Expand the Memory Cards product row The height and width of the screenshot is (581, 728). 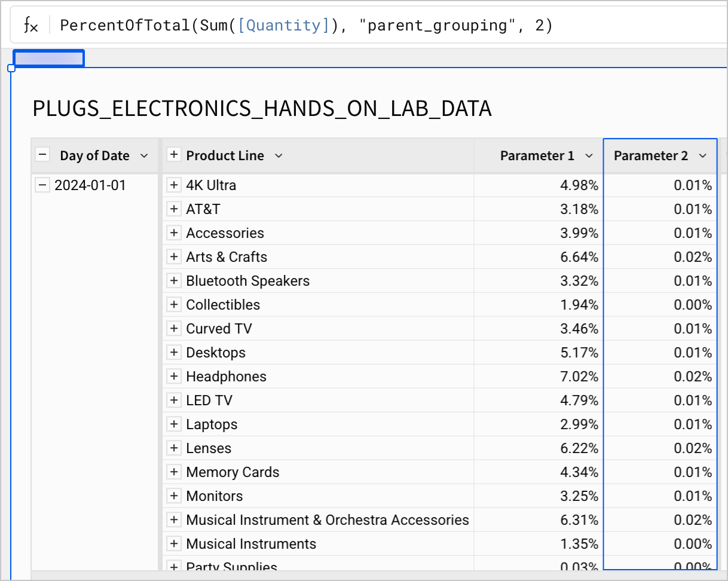coord(174,472)
